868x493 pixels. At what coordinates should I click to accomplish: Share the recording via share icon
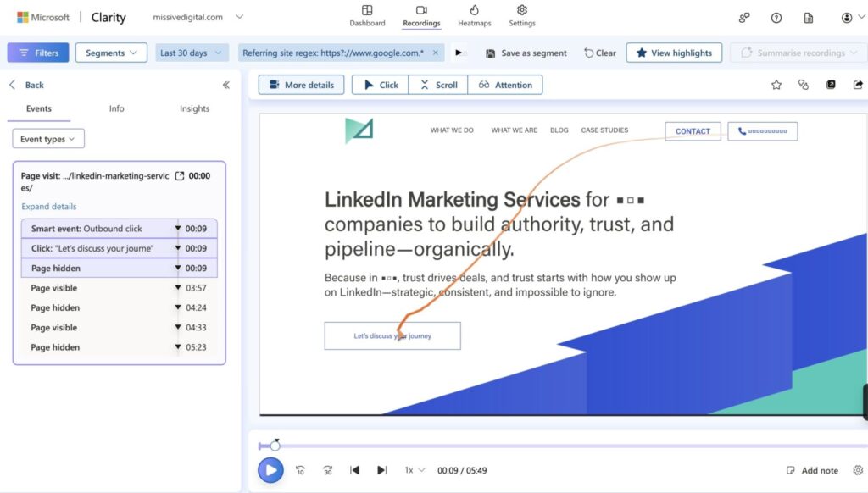point(858,85)
